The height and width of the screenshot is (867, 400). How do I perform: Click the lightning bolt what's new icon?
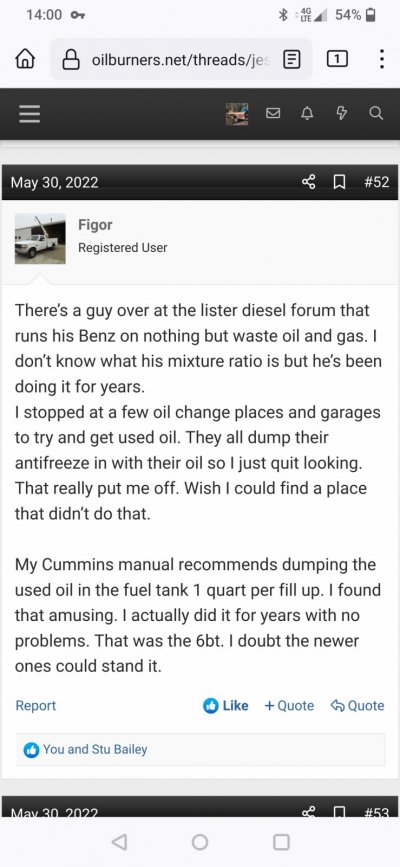tap(341, 113)
